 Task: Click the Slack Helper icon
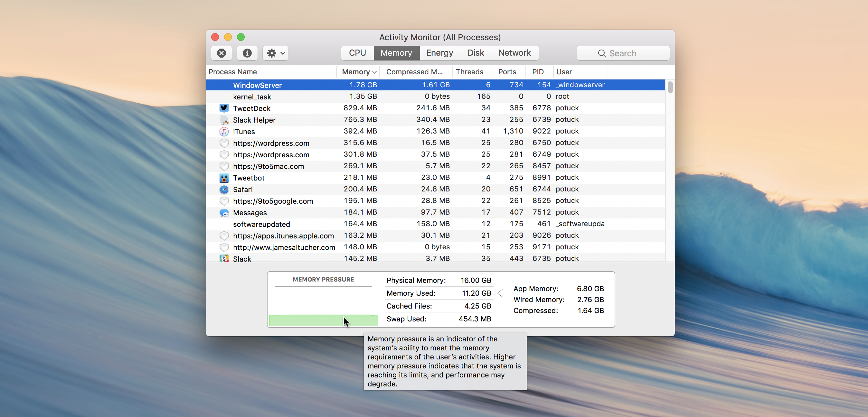pos(224,120)
